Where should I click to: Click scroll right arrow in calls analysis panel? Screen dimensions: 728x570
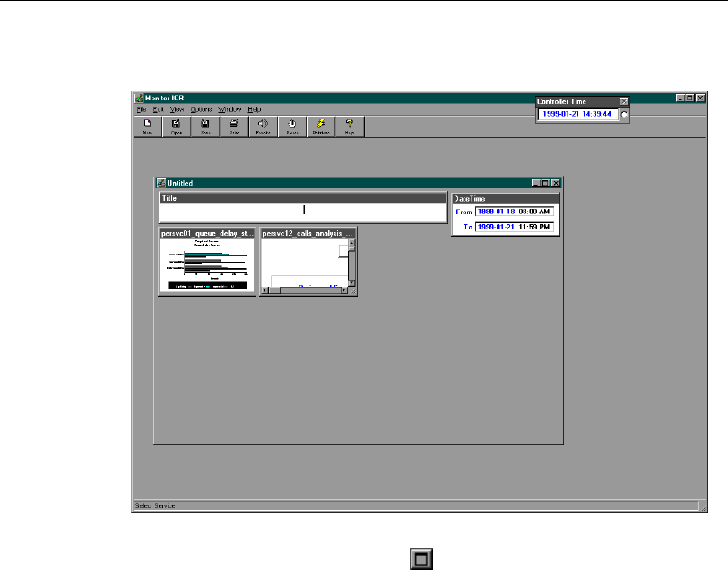344,290
